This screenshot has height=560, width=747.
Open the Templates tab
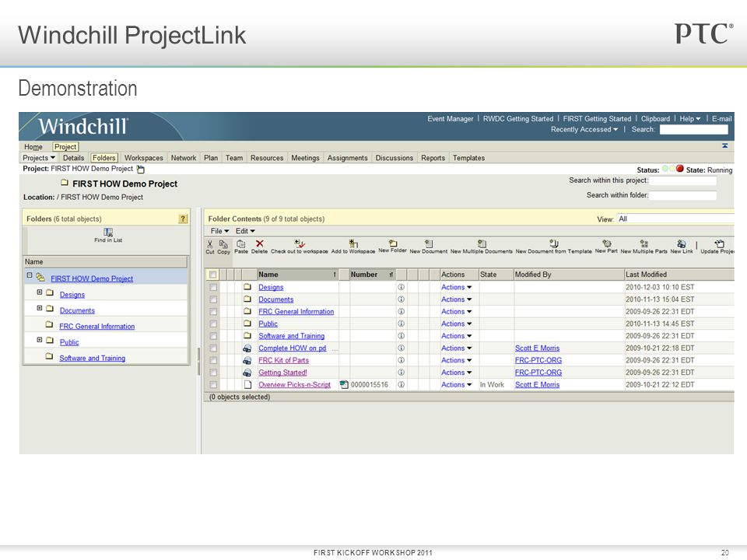[468, 158]
